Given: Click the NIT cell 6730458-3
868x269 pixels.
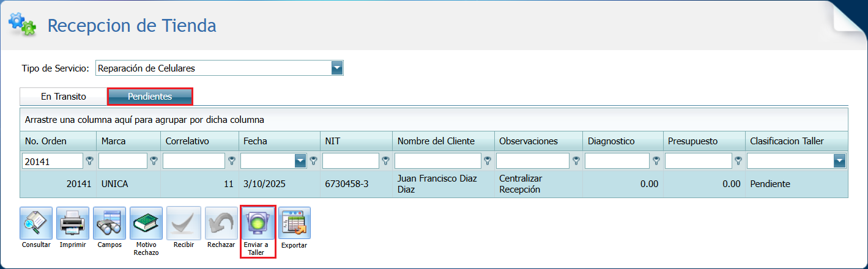Looking at the screenshot, I should [356, 184].
